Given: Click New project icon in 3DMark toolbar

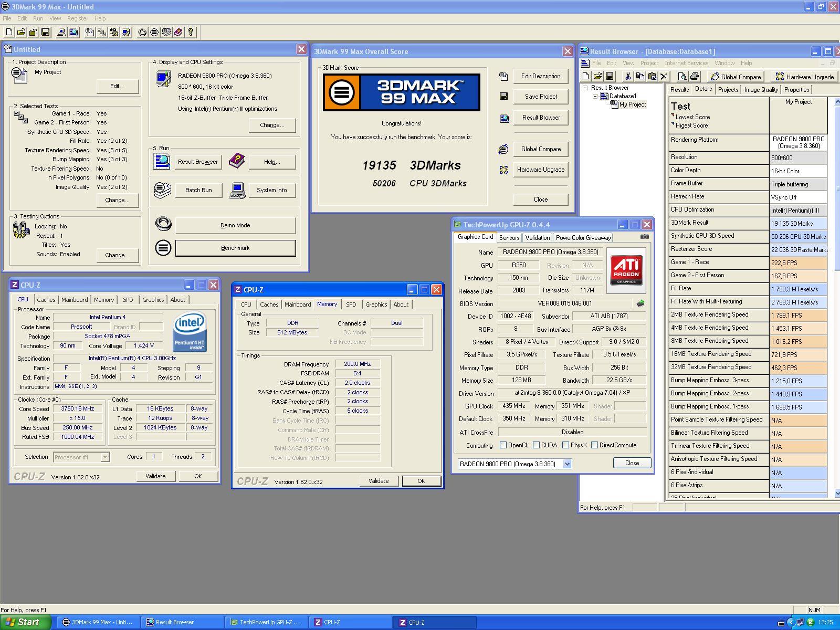Looking at the screenshot, I should point(9,32).
